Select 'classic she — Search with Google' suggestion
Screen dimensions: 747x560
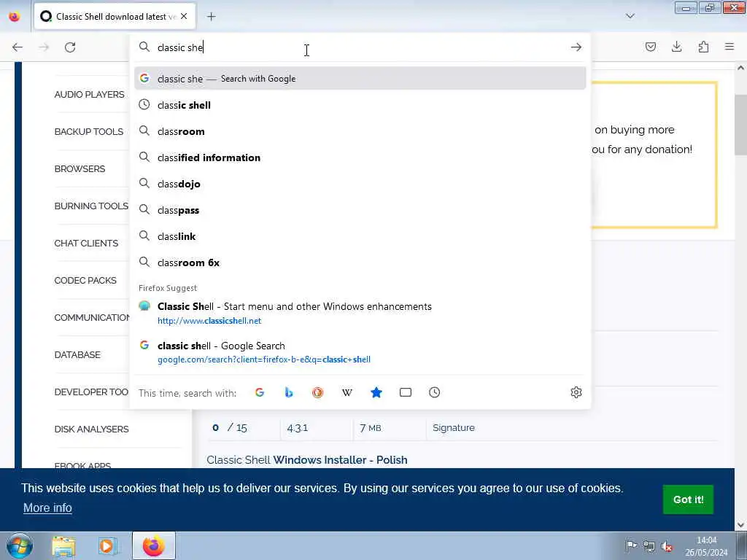[x=360, y=79]
